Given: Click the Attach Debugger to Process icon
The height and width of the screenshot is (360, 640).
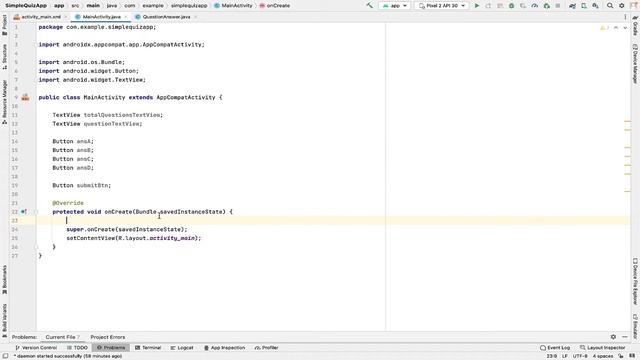Looking at the screenshot, I should point(547,6).
